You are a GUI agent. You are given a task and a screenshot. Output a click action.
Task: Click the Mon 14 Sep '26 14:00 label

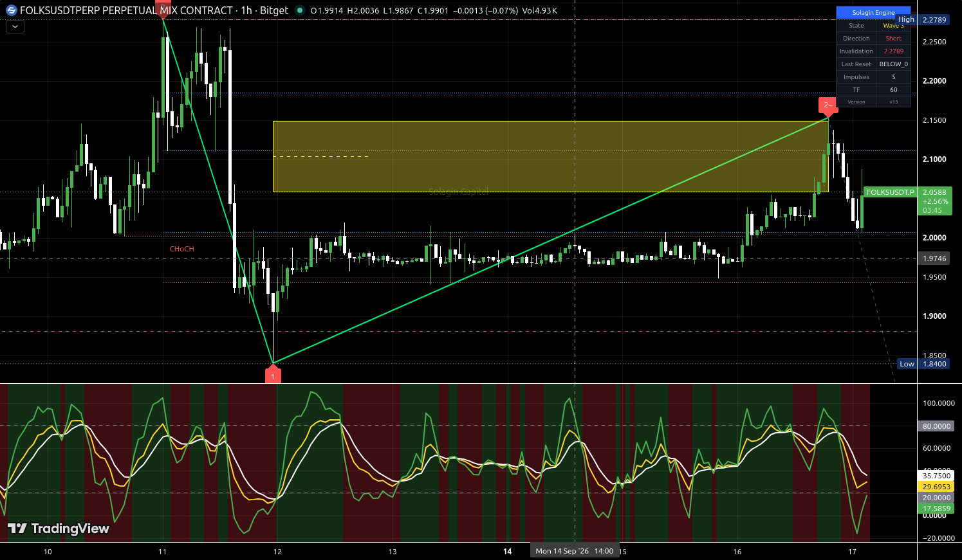coord(575,551)
